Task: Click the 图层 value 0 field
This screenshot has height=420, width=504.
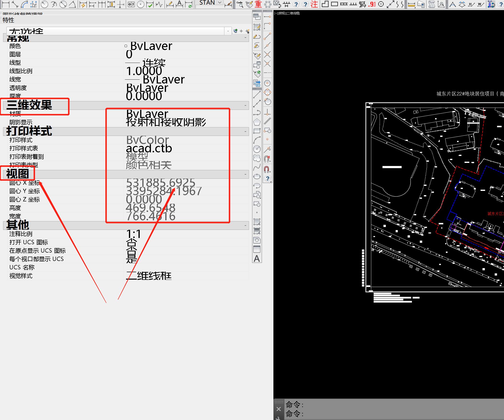Action: pyautogui.click(x=187, y=54)
